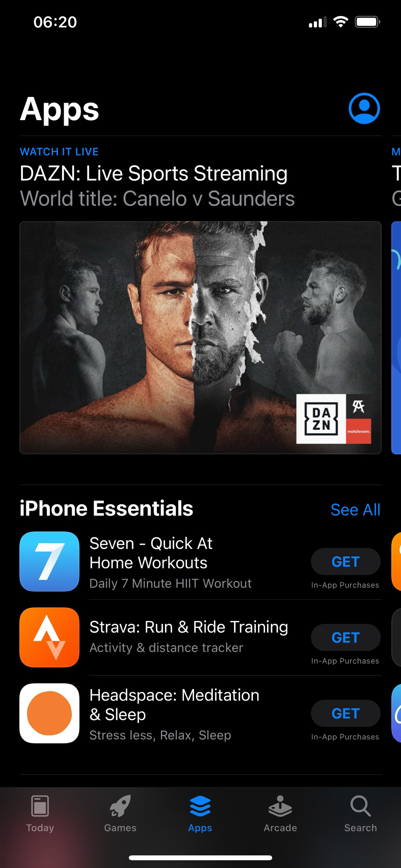This screenshot has width=401, height=868.
Task: Open DAZN: Live Sports Streaming title
Action: tap(153, 174)
